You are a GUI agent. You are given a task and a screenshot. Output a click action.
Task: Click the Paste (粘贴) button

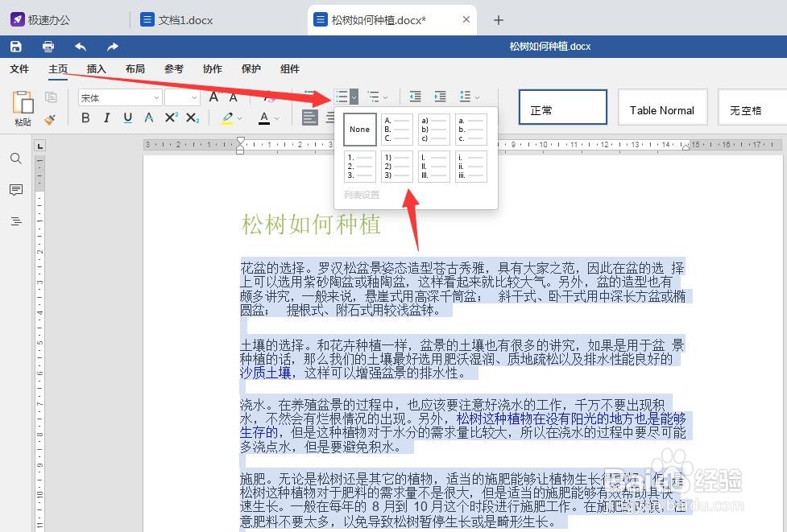coord(23,109)
